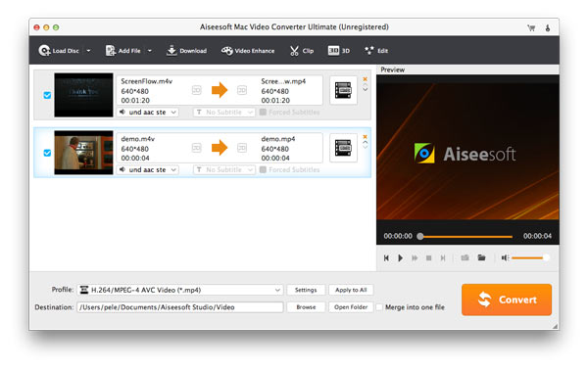588x370 pixels.
Task: Open No Subtitle dropdown for ScreenFlow.m4v
Action: coord(224,112)
